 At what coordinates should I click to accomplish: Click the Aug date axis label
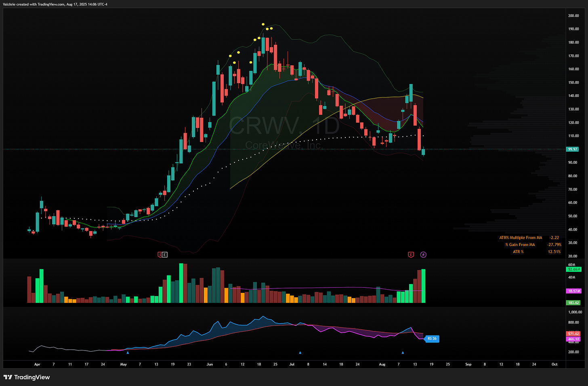(382, 364)
